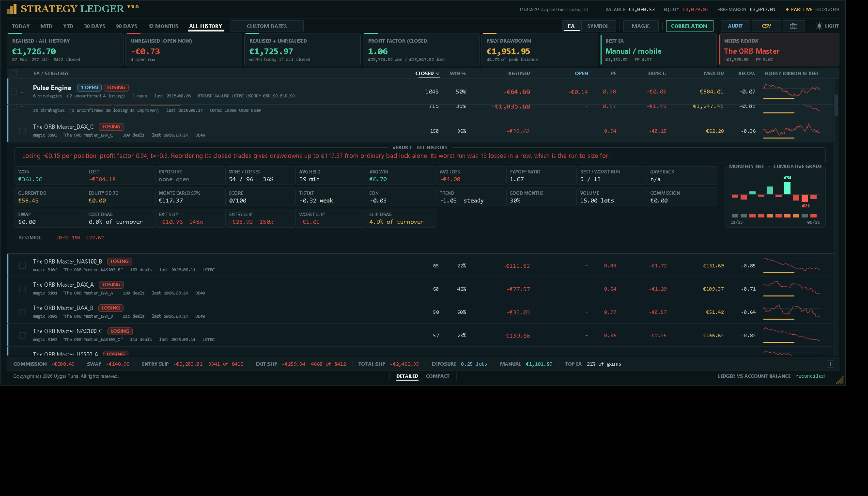
Task: Group the ledger by SYMBOL
Action: point(598,26)
